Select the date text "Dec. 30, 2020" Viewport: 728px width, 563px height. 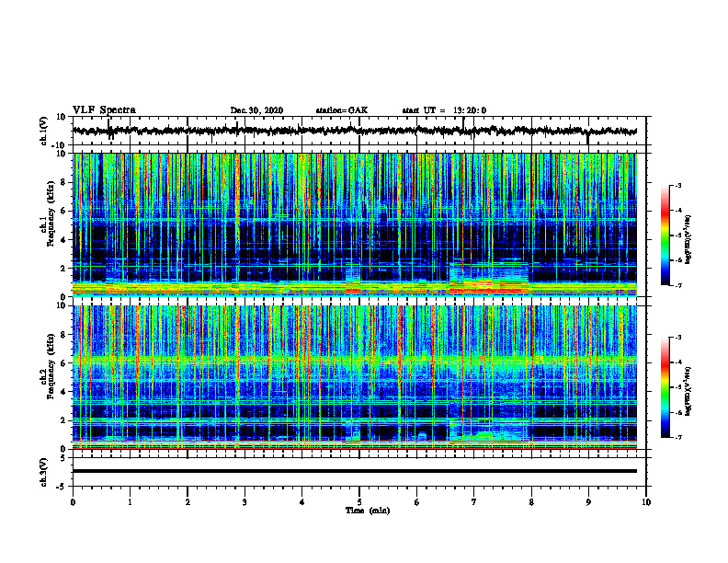click(x=256, y=110)
